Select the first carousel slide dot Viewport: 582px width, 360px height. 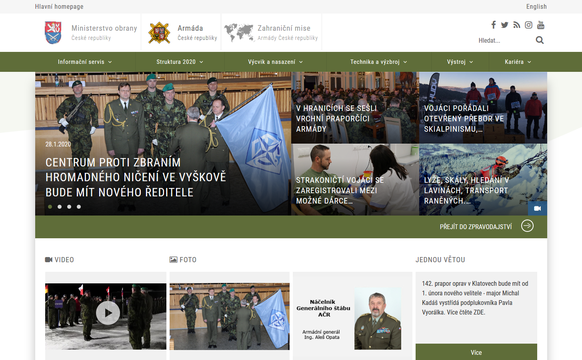pos(50,207)
